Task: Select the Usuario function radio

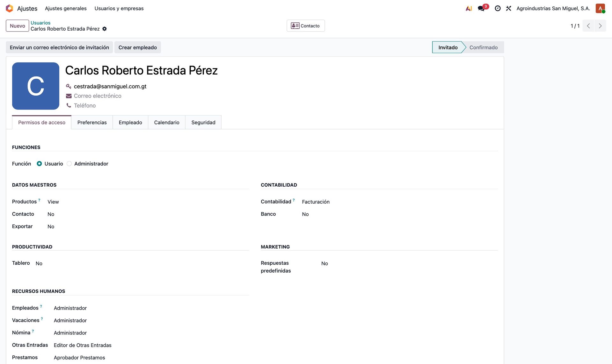Action: (39, 164)
